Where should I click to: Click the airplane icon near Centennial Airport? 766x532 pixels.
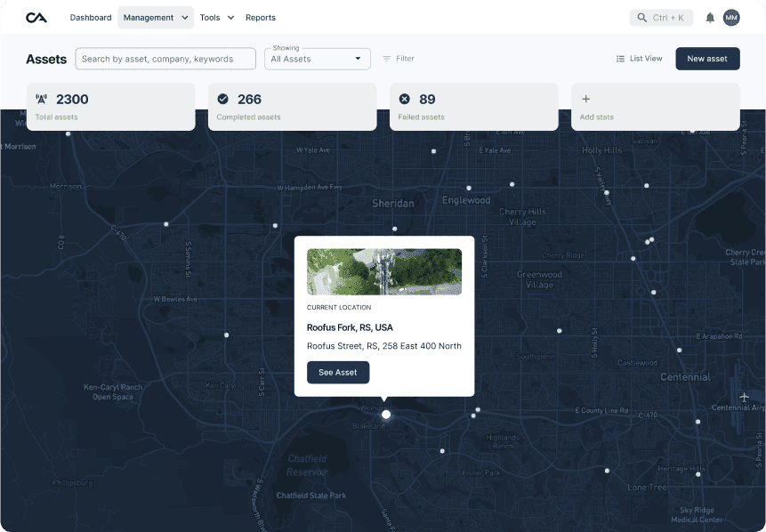(744, 397)
